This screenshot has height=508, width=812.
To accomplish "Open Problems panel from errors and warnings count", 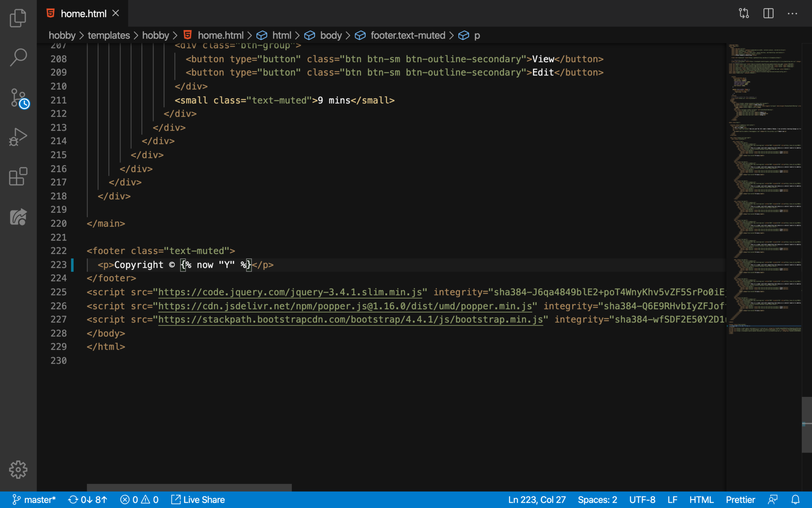I will click(139, 500).
